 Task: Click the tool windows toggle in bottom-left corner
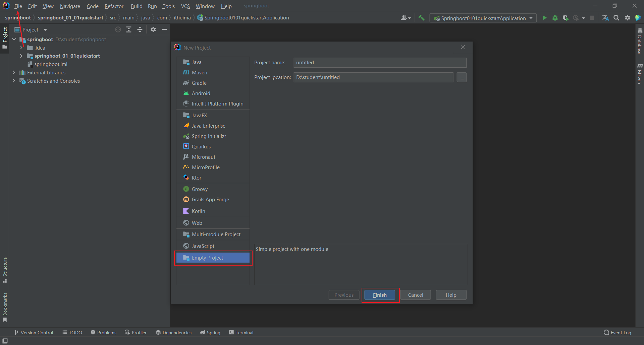click(5, 341)
